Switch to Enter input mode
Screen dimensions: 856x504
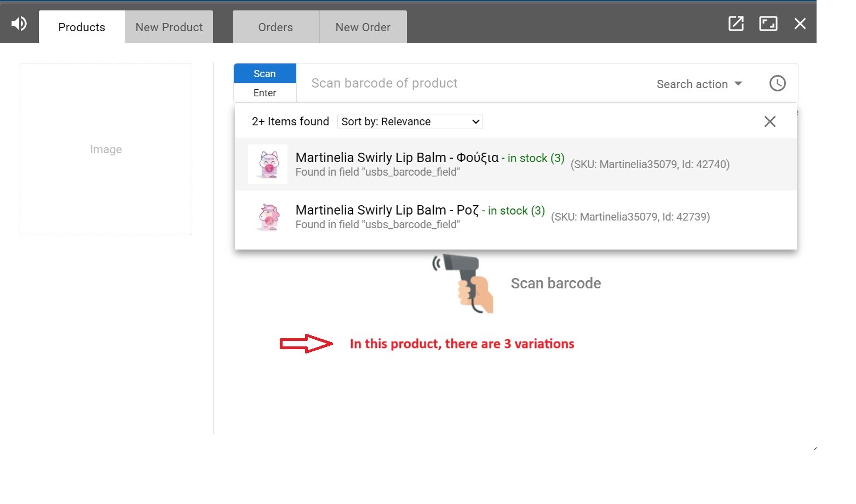click(265, 93)
